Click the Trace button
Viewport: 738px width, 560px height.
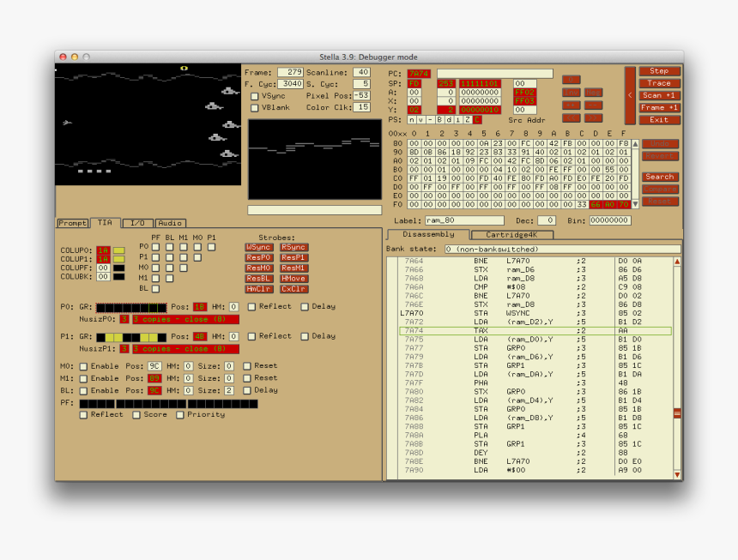click(659, 83)
